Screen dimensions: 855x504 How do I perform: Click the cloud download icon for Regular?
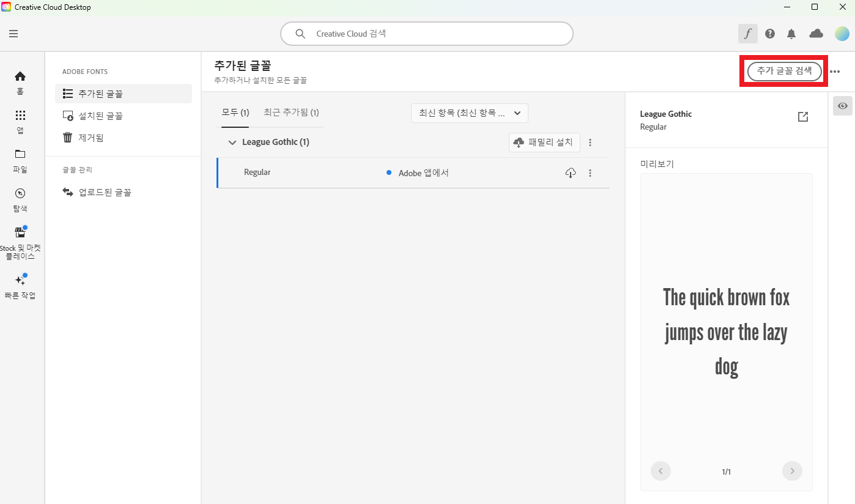pos(570,173)
